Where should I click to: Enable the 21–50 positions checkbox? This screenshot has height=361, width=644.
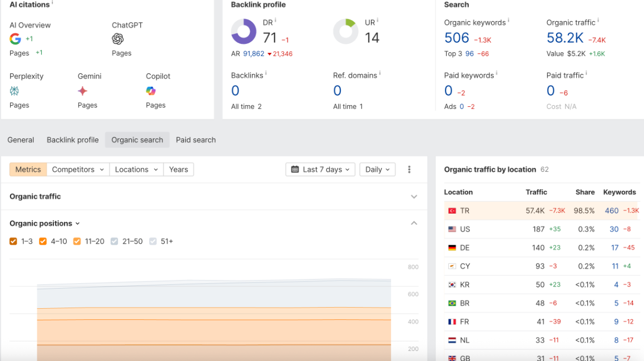click(114, 241)
